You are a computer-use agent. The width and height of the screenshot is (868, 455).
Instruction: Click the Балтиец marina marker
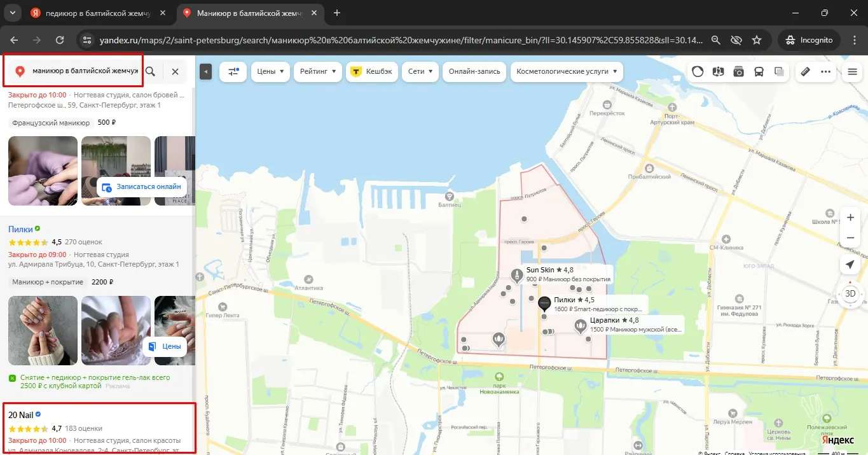pos(450,196)
